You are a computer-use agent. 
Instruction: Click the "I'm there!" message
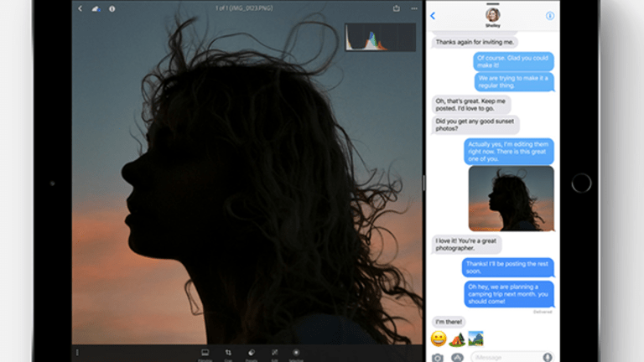click(x=449, y=322)
